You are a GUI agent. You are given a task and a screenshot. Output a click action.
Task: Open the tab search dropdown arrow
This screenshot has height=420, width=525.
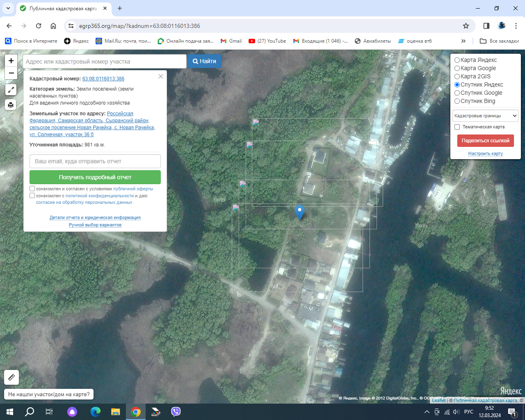(8, 8)
